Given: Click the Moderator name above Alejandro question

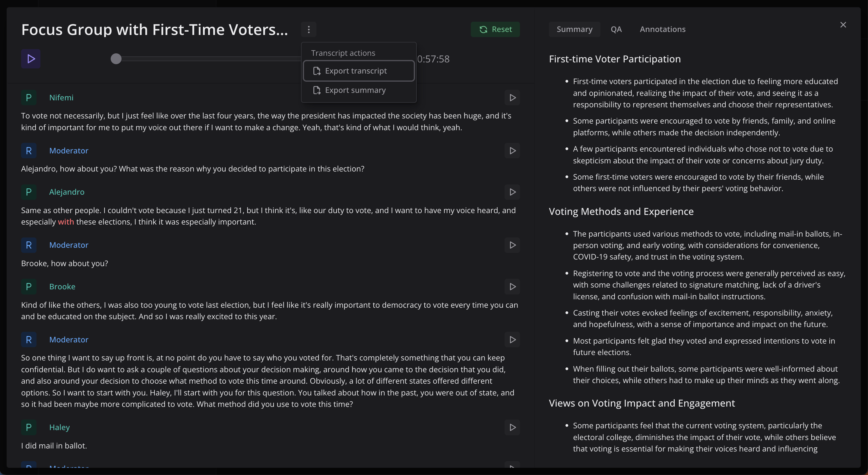Looking at the screenshot, I should (69, 151).
